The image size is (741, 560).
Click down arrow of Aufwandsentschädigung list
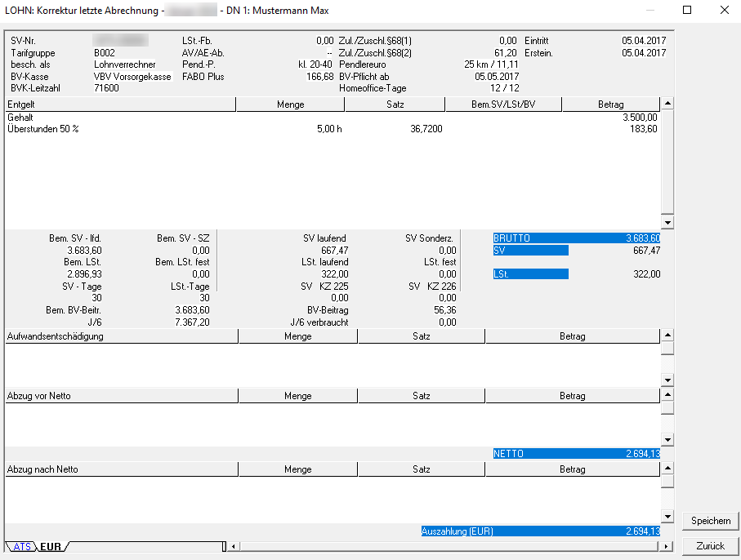(667, 380)
